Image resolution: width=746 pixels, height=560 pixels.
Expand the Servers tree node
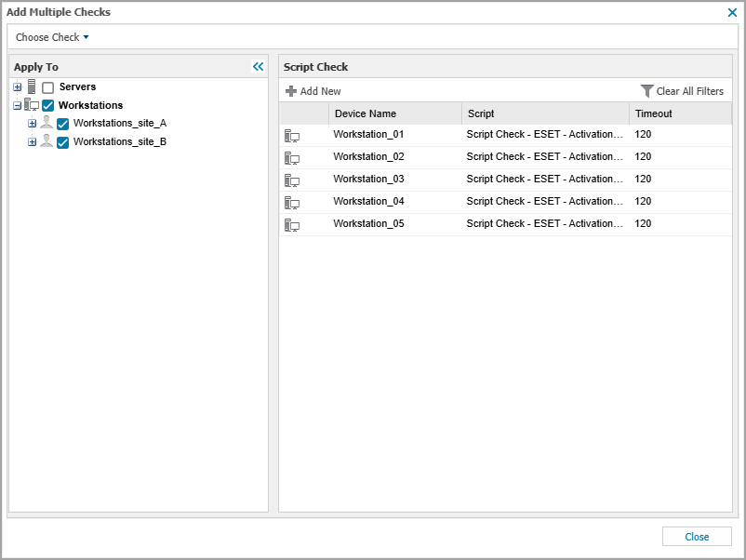[x=18, y=87]
